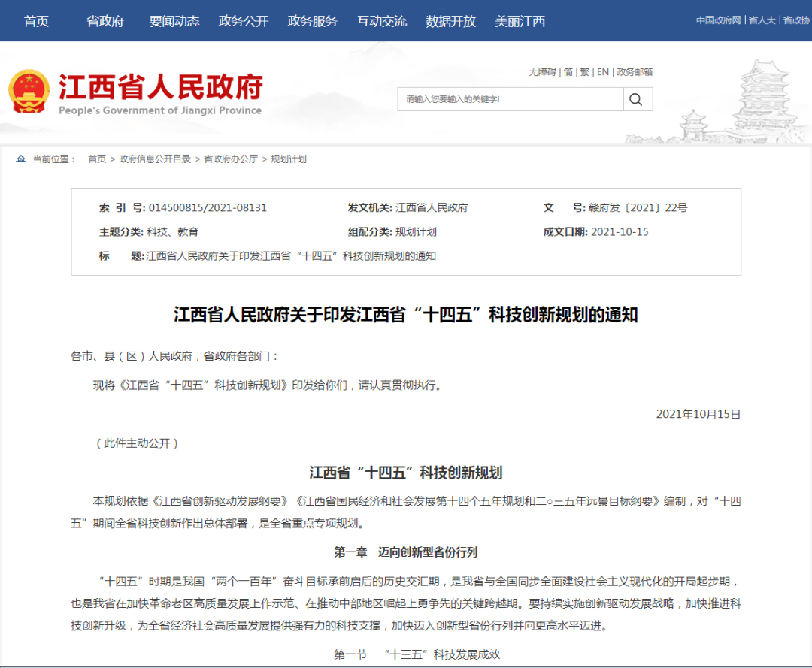This screenshot has width=812, height=668.
Task: Visit the 美丽江西 menu item
Action: pyautogui.click(x=514, y=21)
